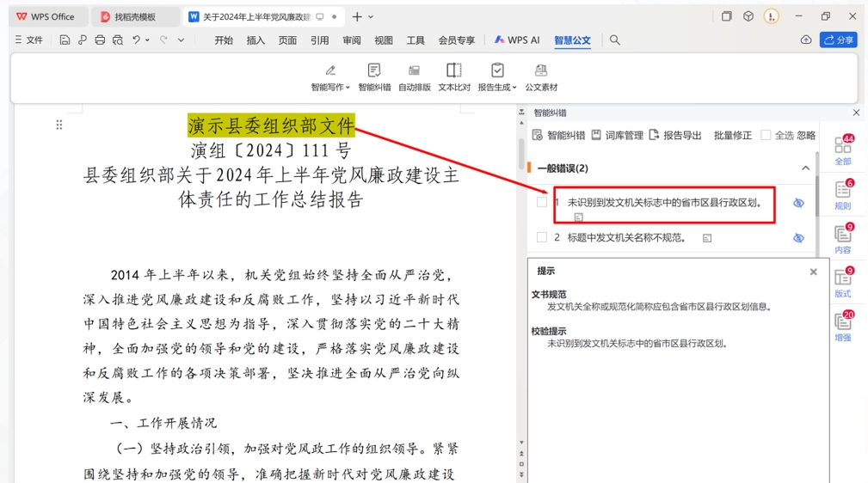Image resolution: width=868 pixels, height=483 pixels.
Task: Open the undo history dropdown arrow
Action: point(147,40)
